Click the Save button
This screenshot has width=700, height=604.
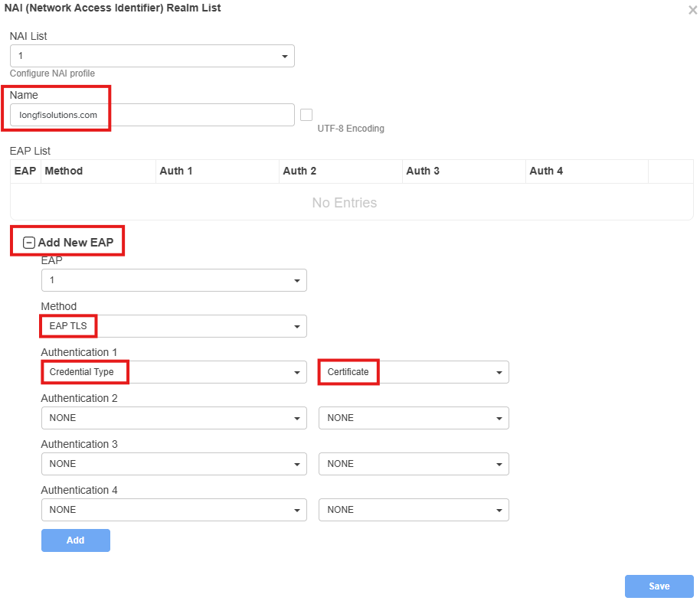pyautogui.click(x=659, y=586)
